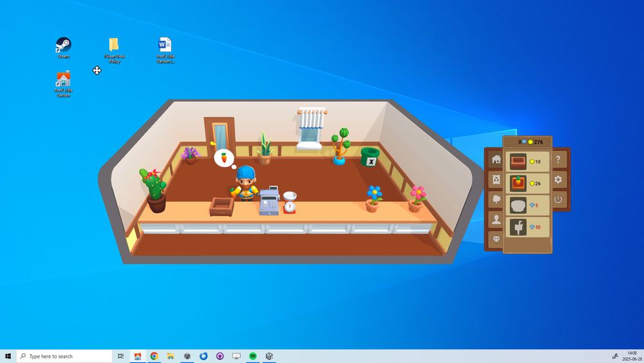The image size is (644, 363).
Task: Click the taskbar search box
Action: [64, 356]
